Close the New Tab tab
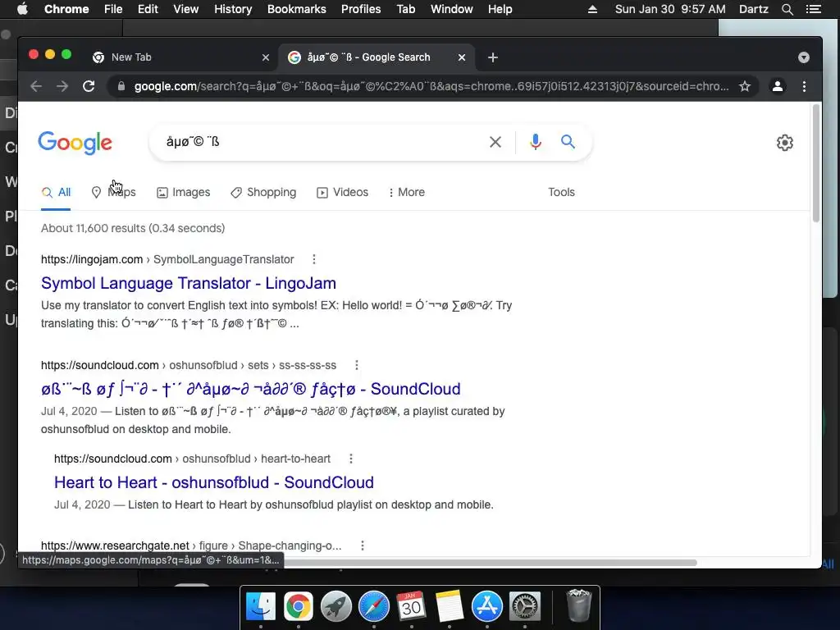Screen dimensions: 840x630 [266, 57]
